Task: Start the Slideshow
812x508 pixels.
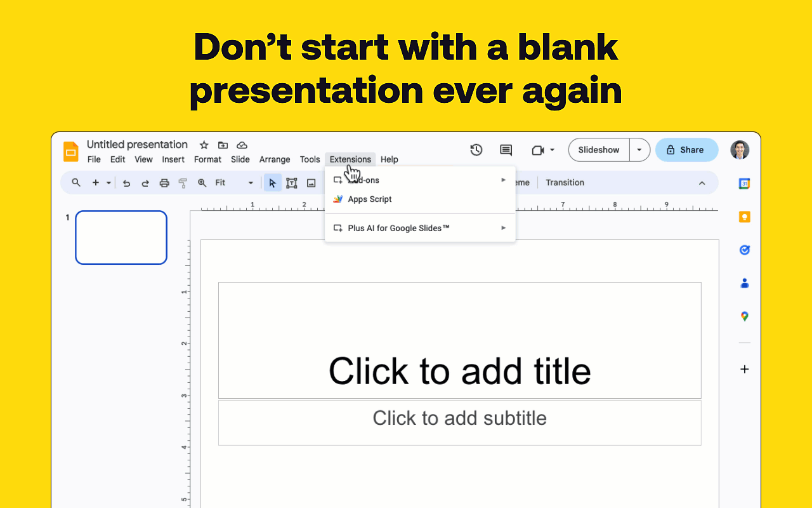Action: [599, 150]
